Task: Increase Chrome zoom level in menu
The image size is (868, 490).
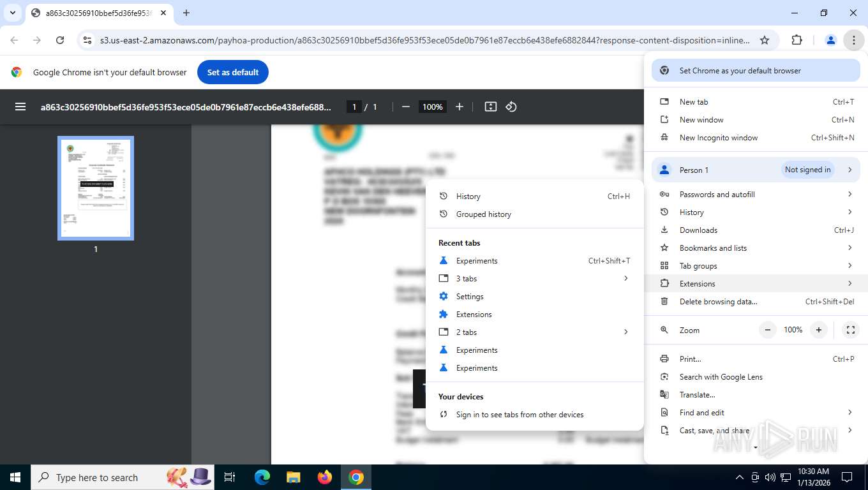Action: (818, 330)
